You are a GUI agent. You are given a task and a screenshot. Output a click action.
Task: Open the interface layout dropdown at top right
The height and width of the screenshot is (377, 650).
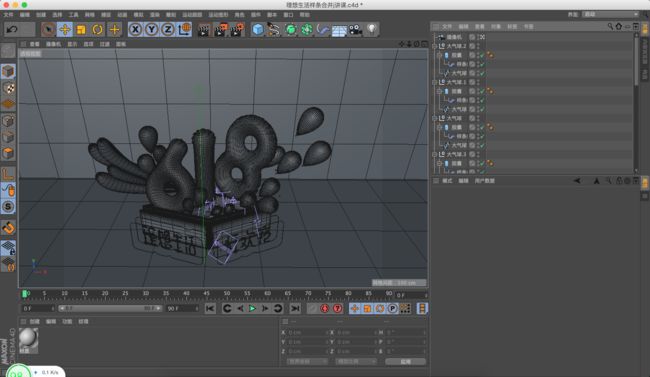[611, 14]
